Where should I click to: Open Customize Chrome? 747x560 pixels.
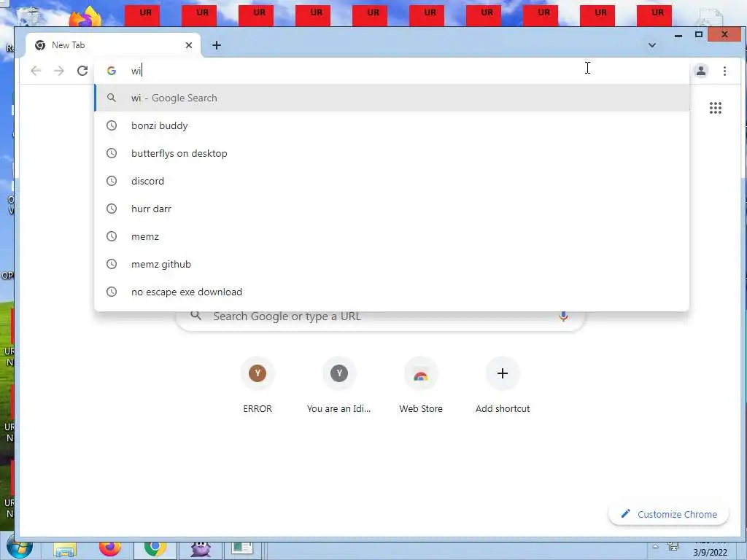669,514
